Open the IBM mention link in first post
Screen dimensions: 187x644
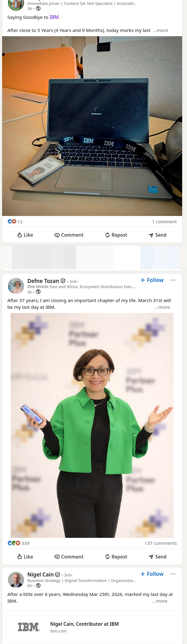54,17
